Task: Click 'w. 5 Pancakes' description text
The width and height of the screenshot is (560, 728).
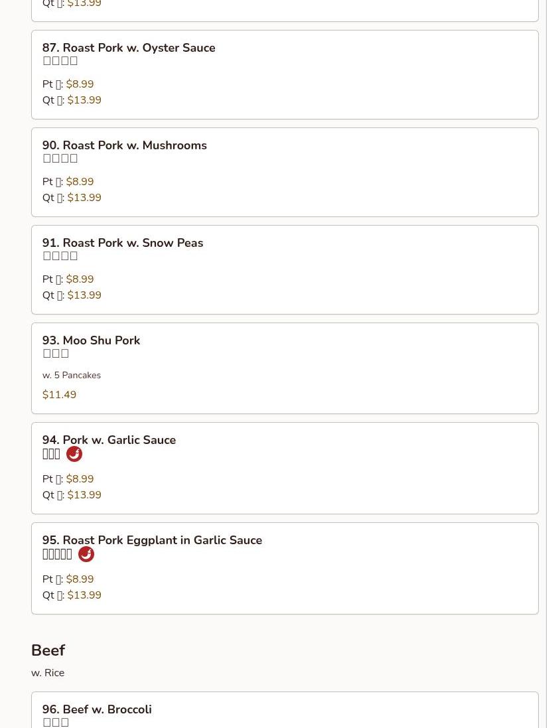Action: (x=72, y=376)
